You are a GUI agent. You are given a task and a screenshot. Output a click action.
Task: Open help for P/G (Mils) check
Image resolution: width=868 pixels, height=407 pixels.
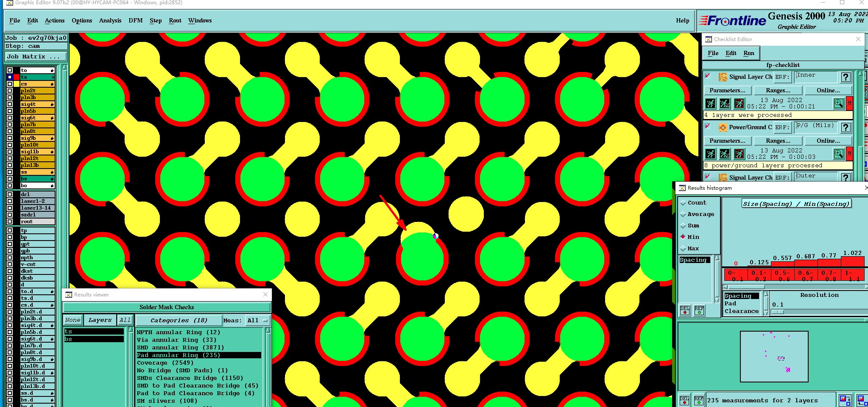(846, 127)
